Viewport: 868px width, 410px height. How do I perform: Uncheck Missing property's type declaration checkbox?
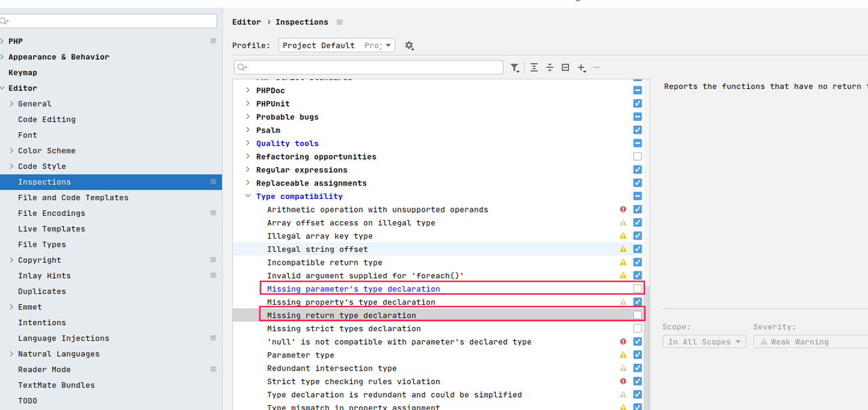[637, 302]
